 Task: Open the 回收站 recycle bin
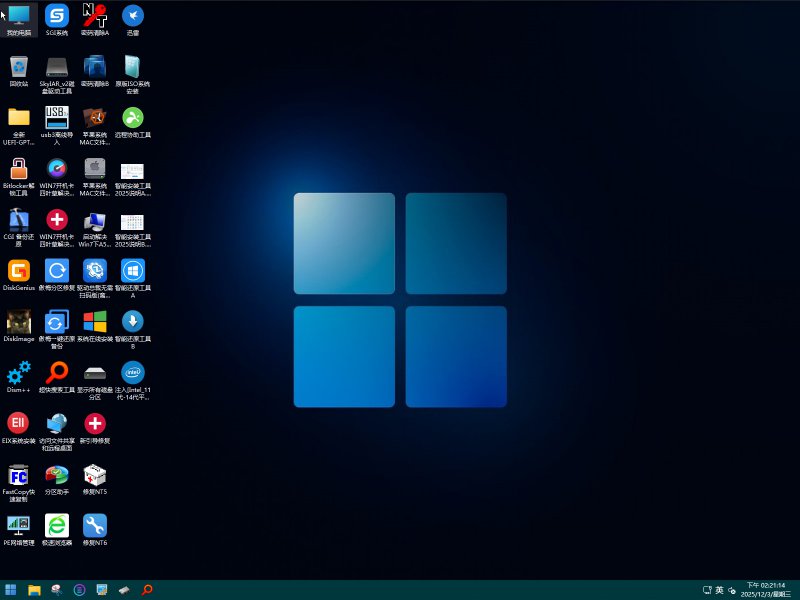tap(19, 70)
